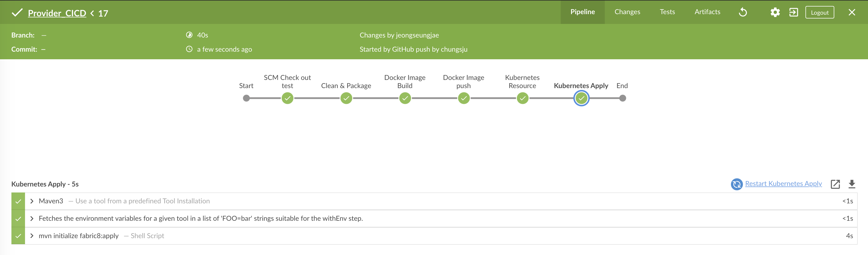Open the Provider_CICD pipeline link
This screenshot has width=868, height=255.
pos(57,13)
